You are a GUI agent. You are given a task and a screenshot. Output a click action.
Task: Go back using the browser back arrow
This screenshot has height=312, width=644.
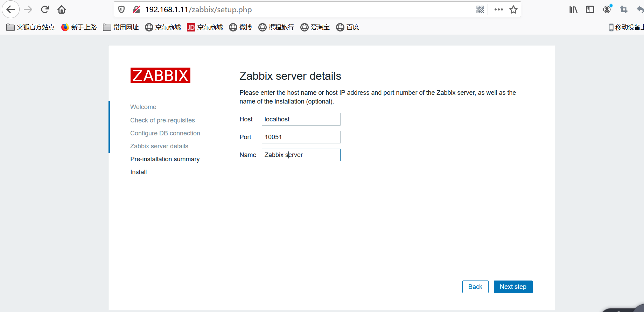[10, 9]
